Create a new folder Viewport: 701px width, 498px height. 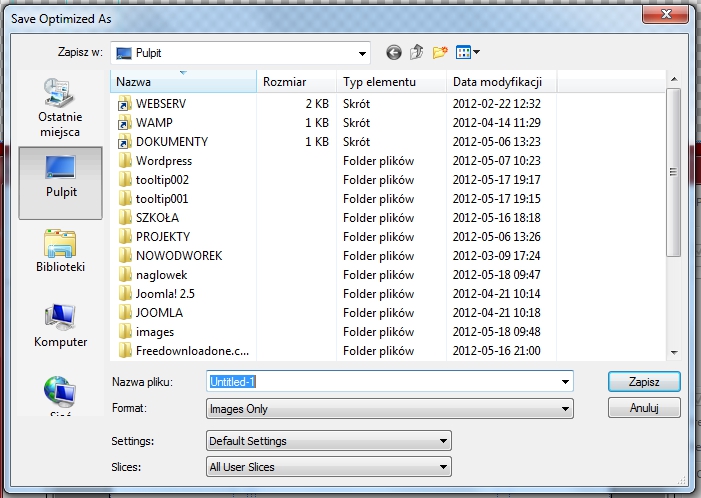(440, 52)
